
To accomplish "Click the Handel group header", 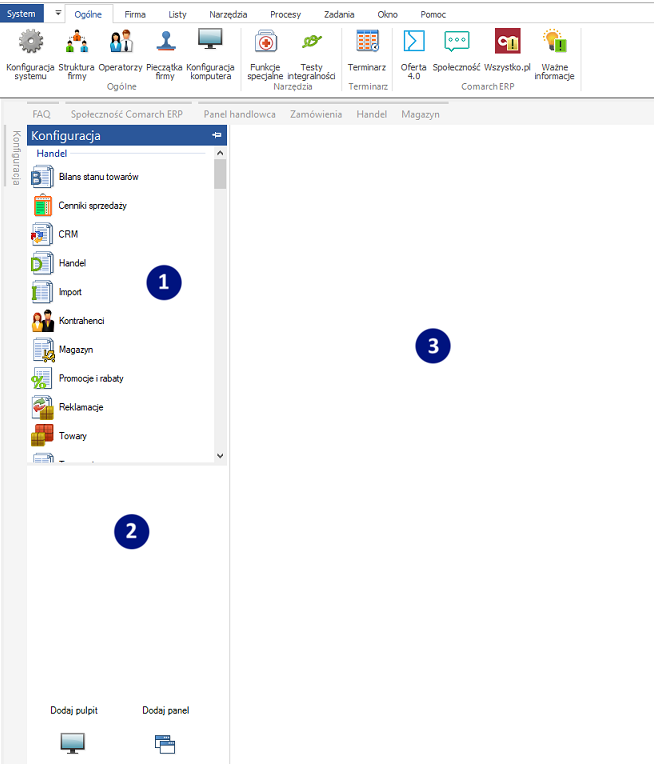I will pos(52,153).
